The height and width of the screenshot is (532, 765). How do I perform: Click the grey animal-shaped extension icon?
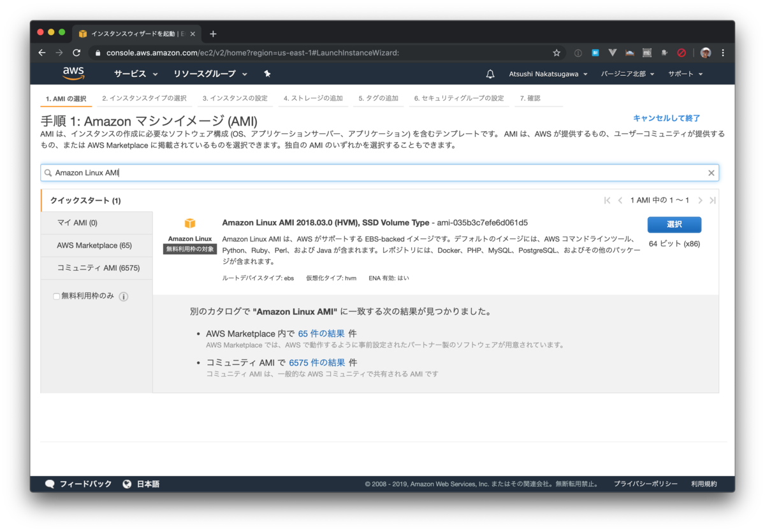click(x=664, y=53)
